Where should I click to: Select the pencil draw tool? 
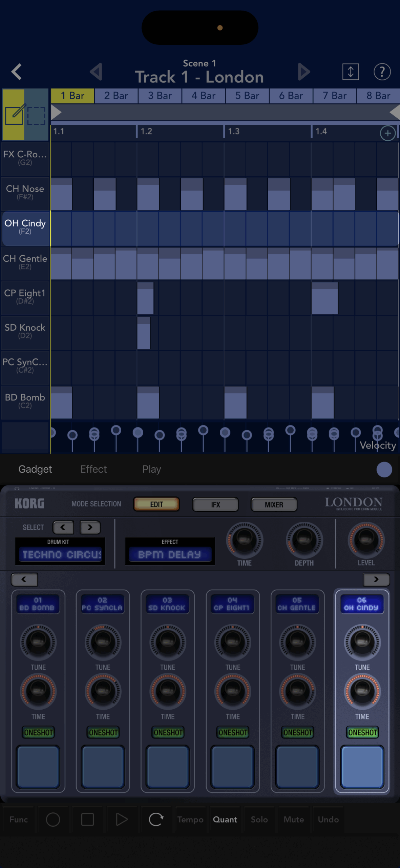tap(14, 115)
